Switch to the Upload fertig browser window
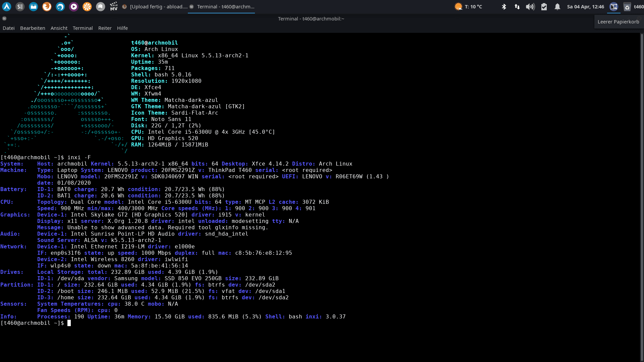The image size is (644, 362). point(155,7)
